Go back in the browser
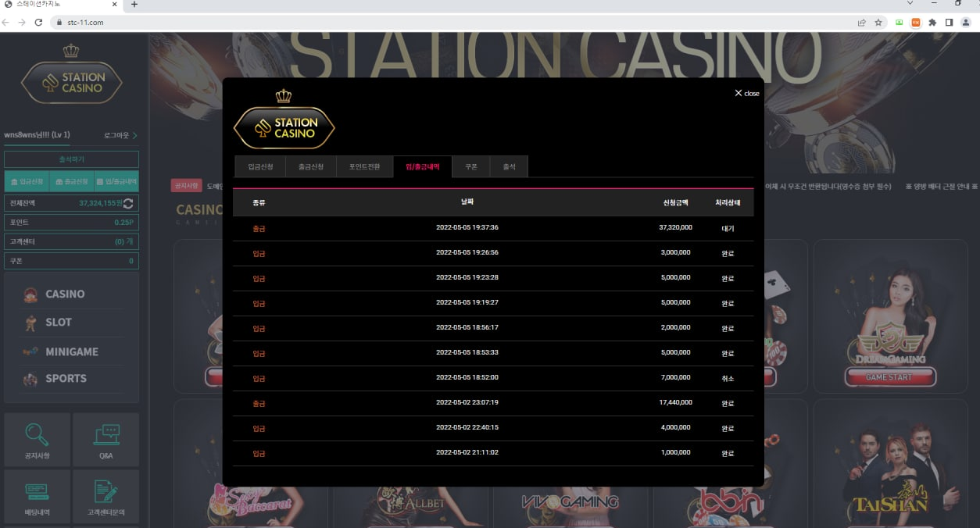Image resolution: width=980 pixels, height=528 pixels. pyautogui.click(x=7, y=23)
